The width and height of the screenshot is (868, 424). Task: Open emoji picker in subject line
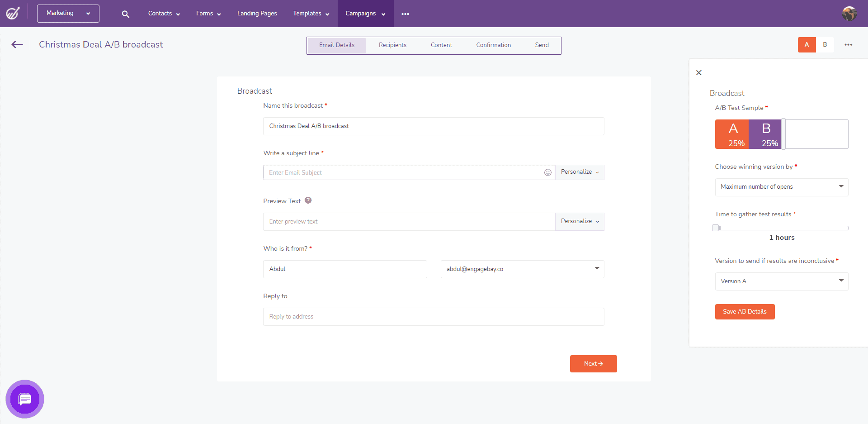point(547,172)
